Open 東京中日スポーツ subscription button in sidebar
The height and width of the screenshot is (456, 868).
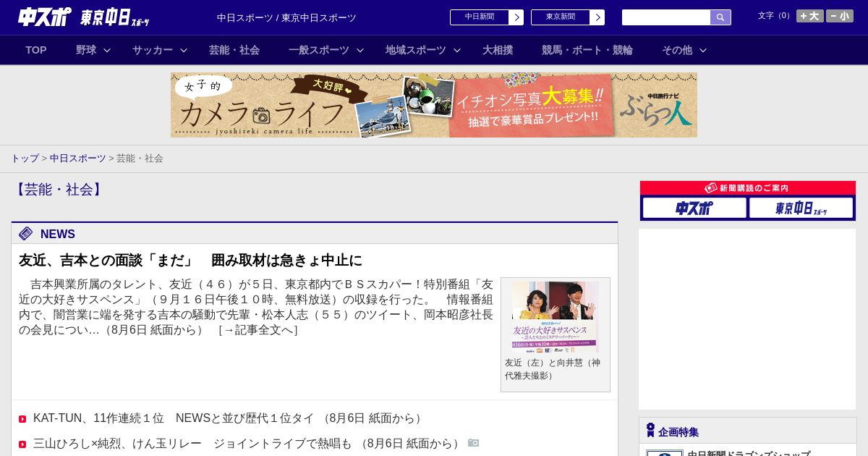[801, 208]
